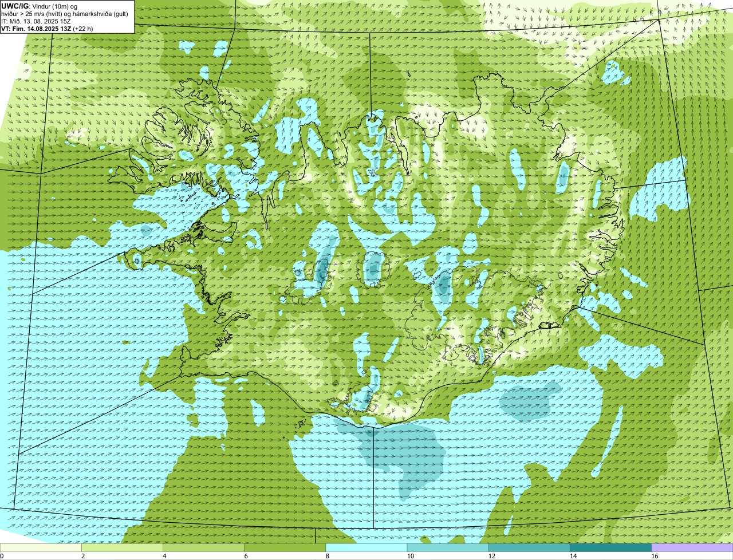Click the '10' tick label on the scale
The height and width of the screenshot is (560, 733).
pyautogui.click(x=410, y=556)
